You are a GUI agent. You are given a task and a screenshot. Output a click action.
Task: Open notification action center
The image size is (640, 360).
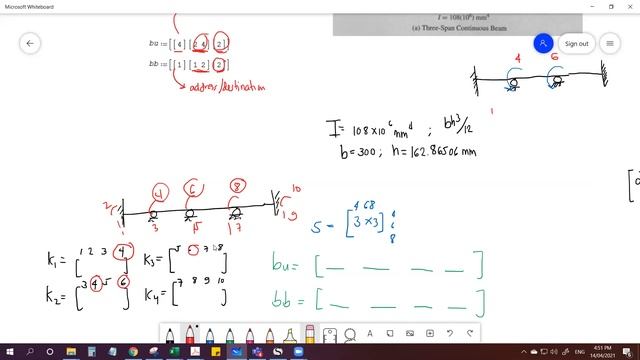coord(627,351)
